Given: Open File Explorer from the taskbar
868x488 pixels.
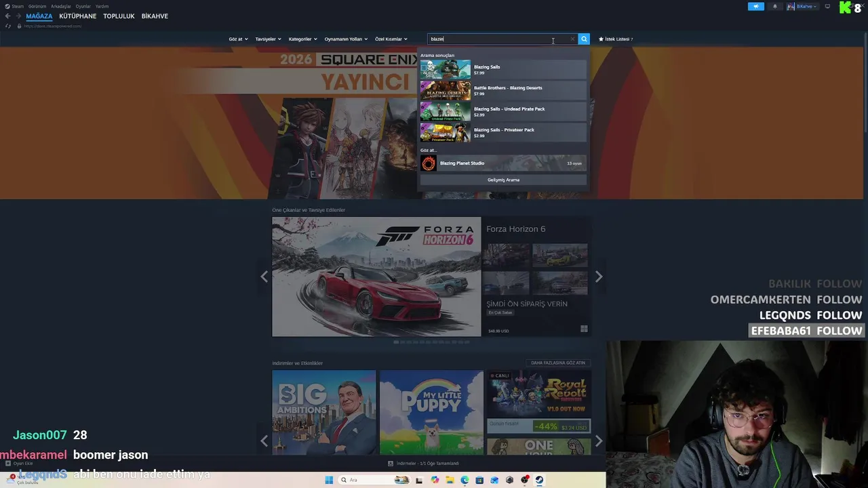Looking at the screenshot, I should coord(450,480).
